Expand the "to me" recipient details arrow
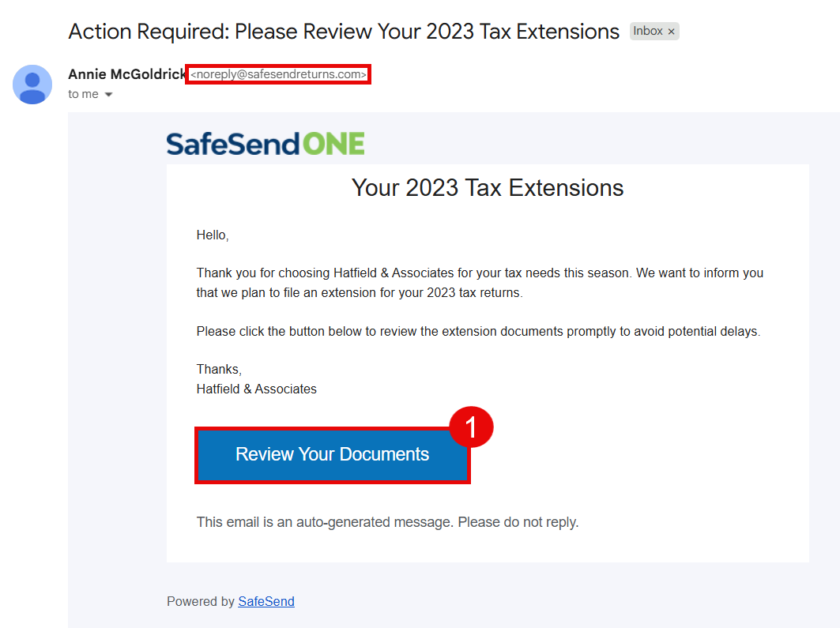The height and width of the screenshot is (628, 840). (x=109, y=95)
